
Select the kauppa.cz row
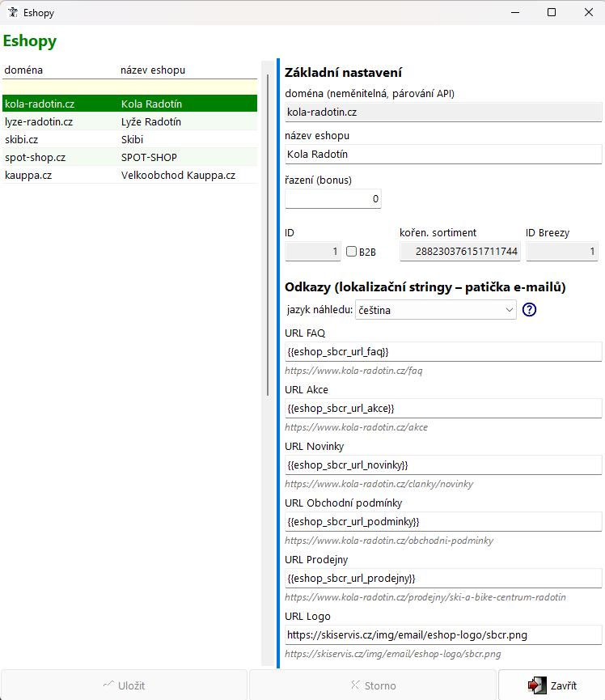pos(130,175)
